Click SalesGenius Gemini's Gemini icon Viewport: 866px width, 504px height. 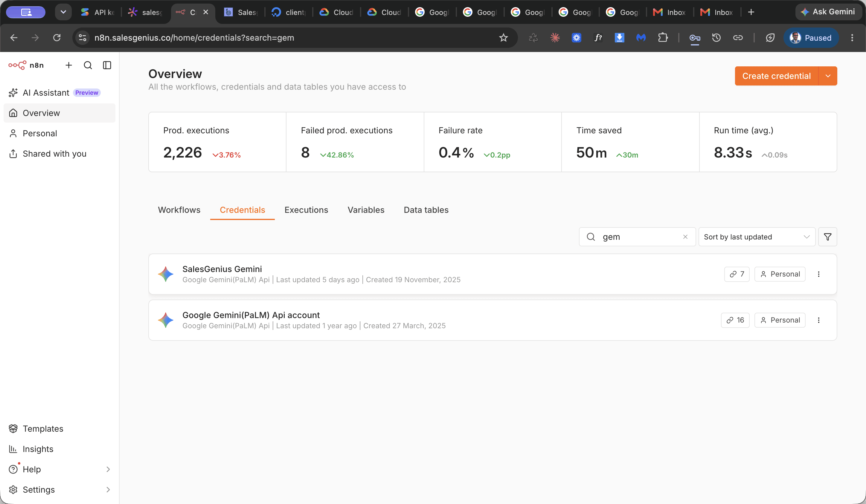[x=166, y=274]
